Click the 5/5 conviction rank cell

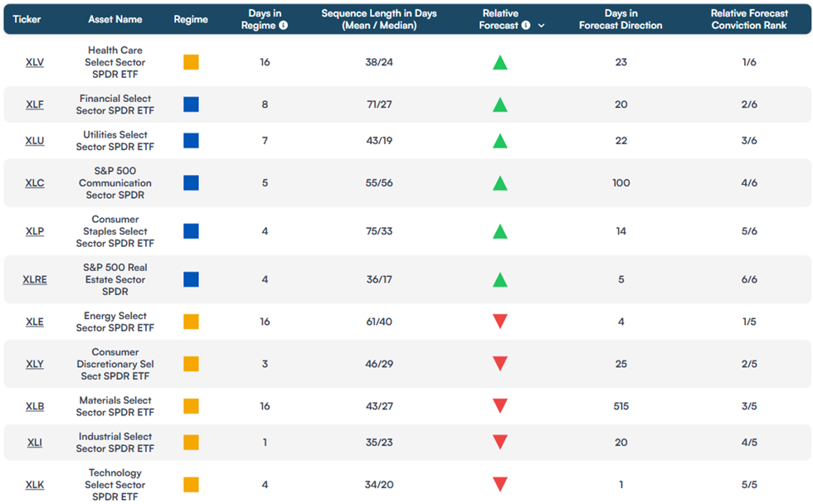pos(749,485)
